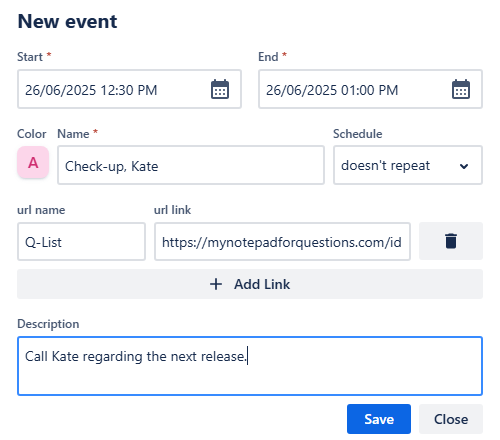Click into the Name field "Check-up, Kate"
The height and width of the screenshot is (440, 500).
pos(191,165)
